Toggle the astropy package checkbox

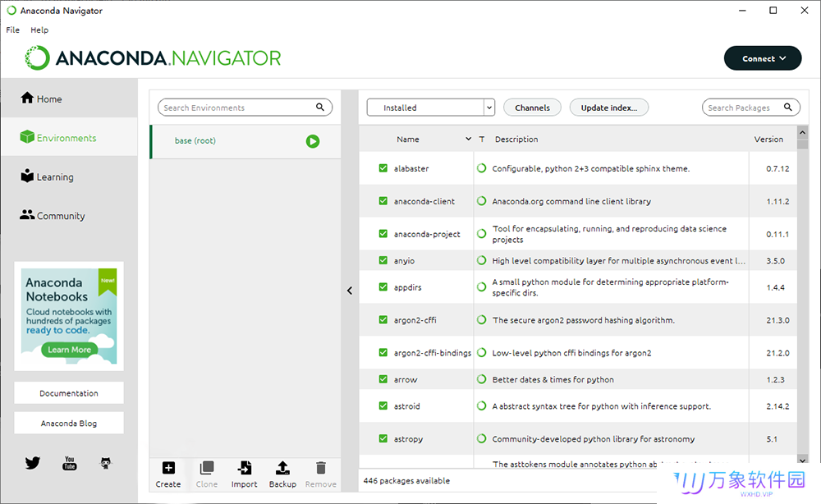pyautogui.click(x=383, y=438)
